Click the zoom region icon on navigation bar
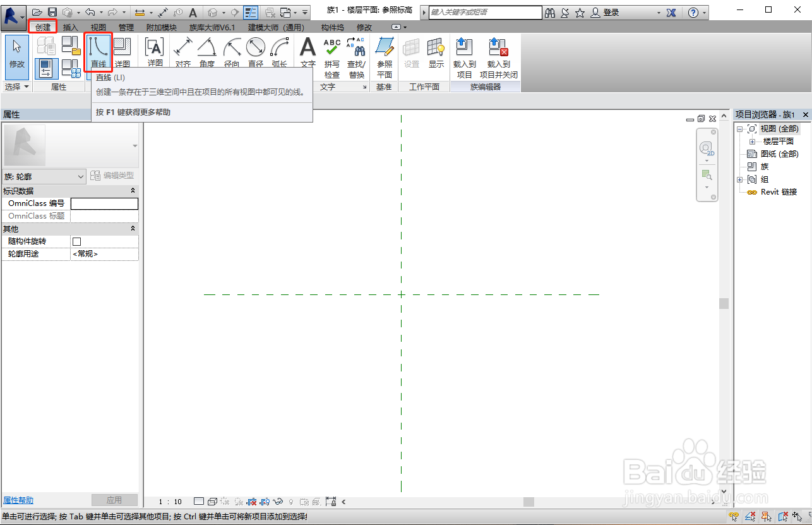 pyautogui.click(x=707, y=174)
